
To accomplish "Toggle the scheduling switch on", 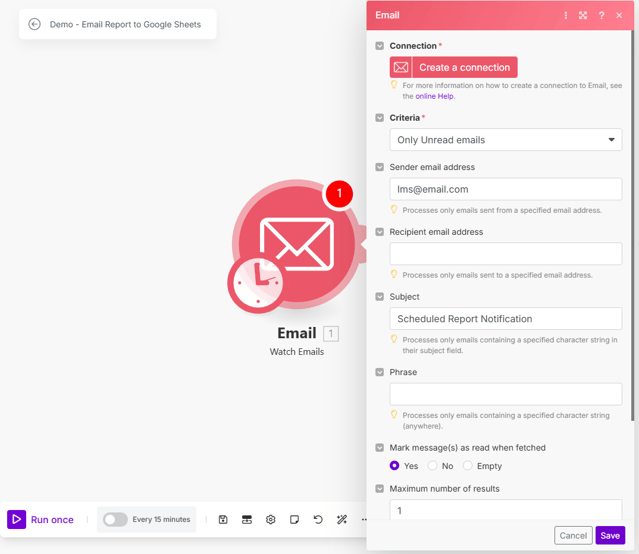I will (115, 519).
